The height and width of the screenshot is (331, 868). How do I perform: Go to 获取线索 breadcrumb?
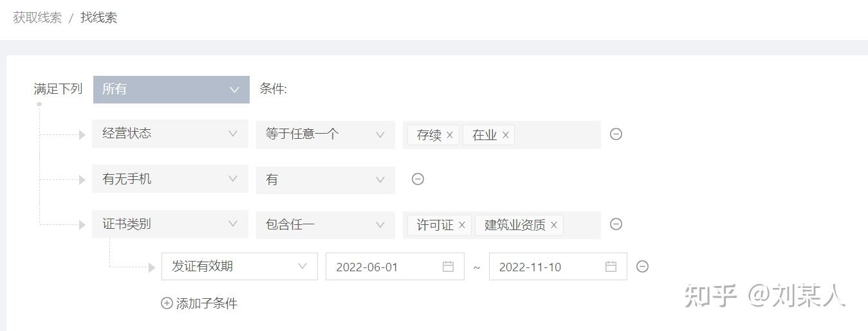pos(37,18)
